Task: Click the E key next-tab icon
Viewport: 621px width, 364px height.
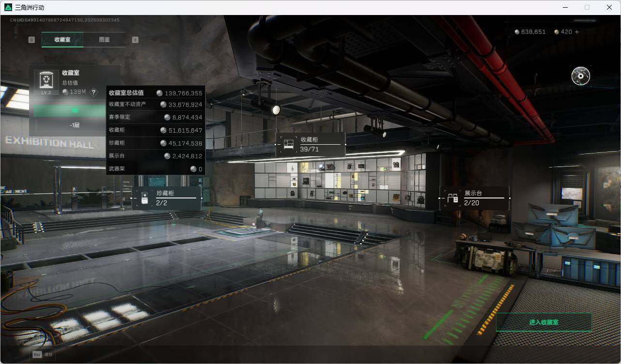Action: (x=135, y=40)
